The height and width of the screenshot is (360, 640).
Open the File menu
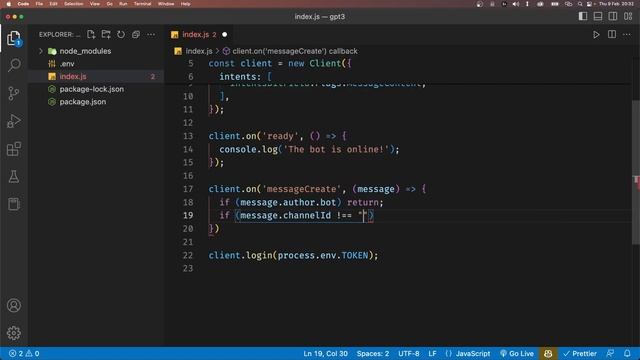point(39,4)
